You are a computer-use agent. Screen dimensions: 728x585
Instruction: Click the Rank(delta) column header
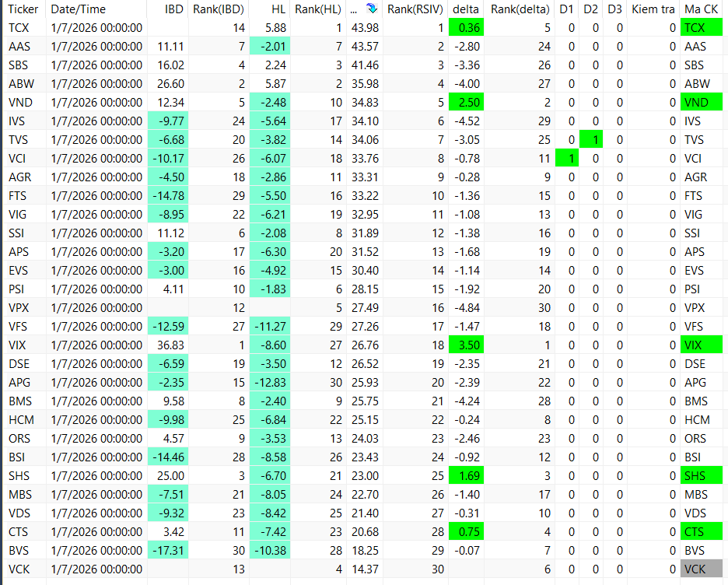coord(520,9)
